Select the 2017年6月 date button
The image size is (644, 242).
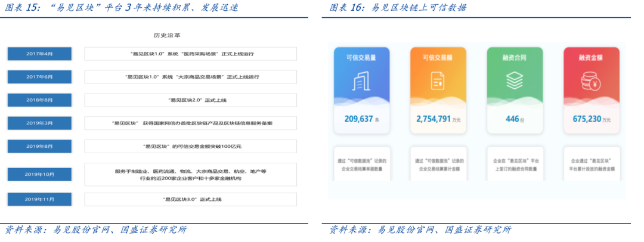pos(39,77)
